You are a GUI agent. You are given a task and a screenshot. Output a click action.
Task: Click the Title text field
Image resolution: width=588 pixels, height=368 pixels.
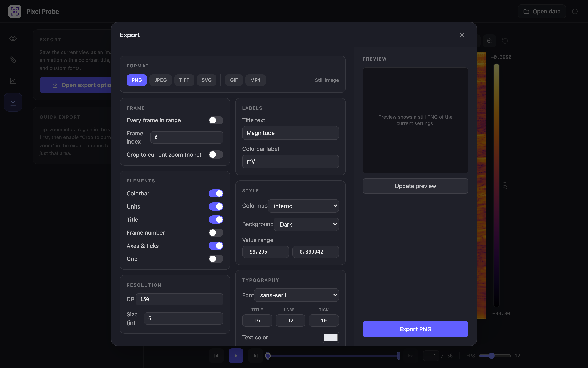[x=290, y=133]
